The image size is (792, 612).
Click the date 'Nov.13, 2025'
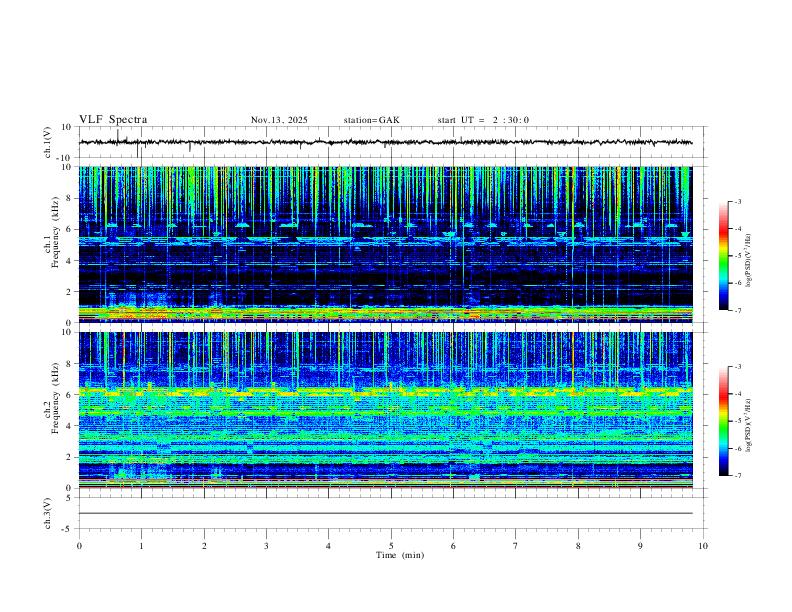click(279, 120)
